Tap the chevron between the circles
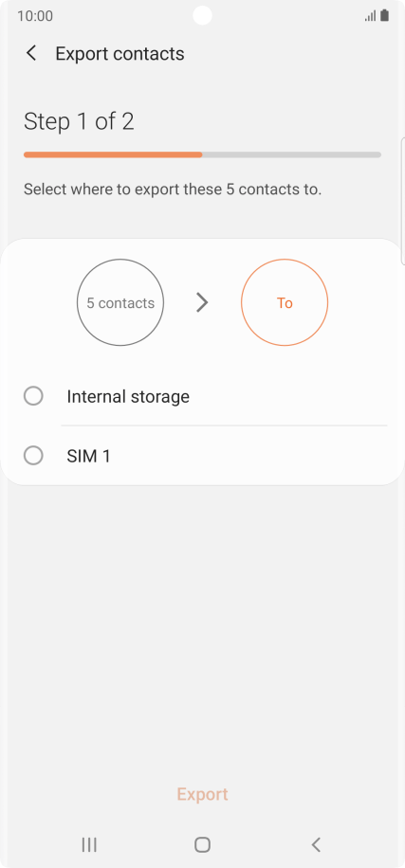The width and height of the screenshot is (405, 868). point(202,303)
